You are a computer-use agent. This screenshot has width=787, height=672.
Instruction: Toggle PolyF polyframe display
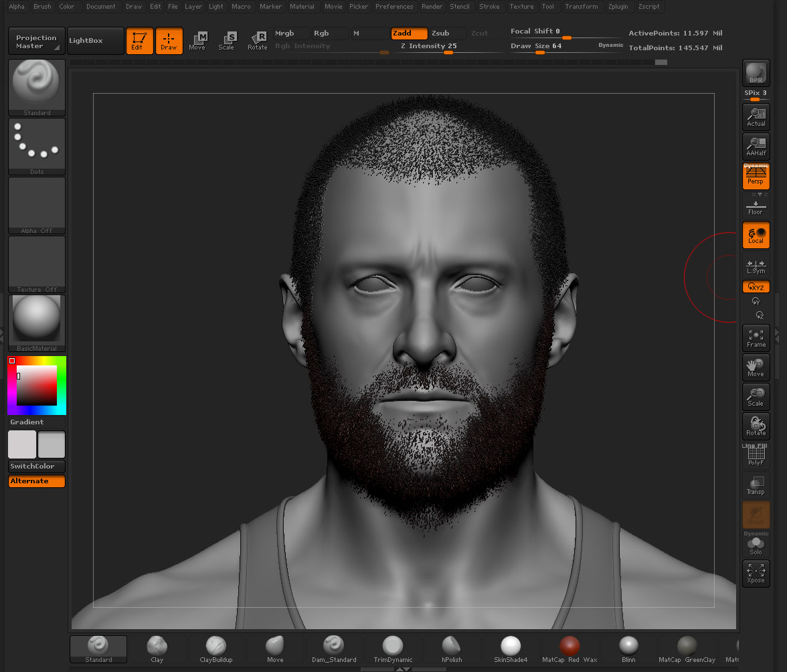coord(756,454)
